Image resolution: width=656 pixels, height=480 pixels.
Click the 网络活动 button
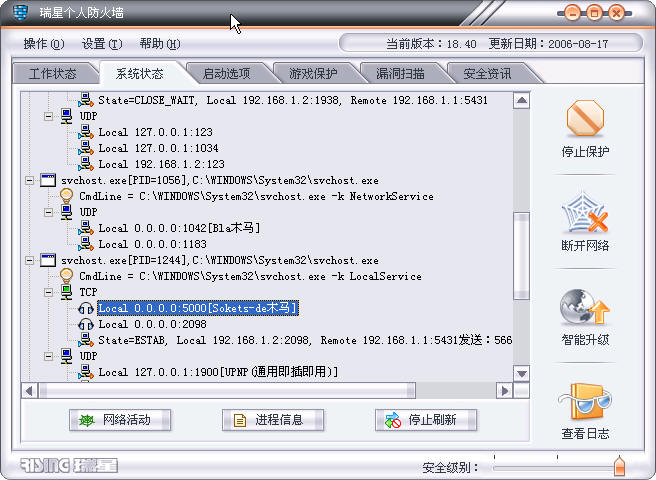coord(120,420)
